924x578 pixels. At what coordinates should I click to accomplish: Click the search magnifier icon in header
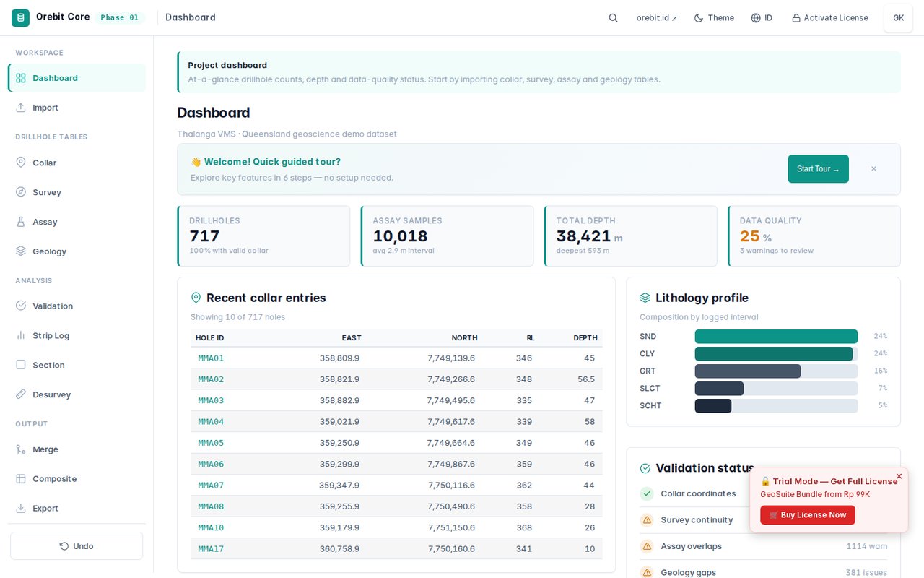tap(613, 18)
